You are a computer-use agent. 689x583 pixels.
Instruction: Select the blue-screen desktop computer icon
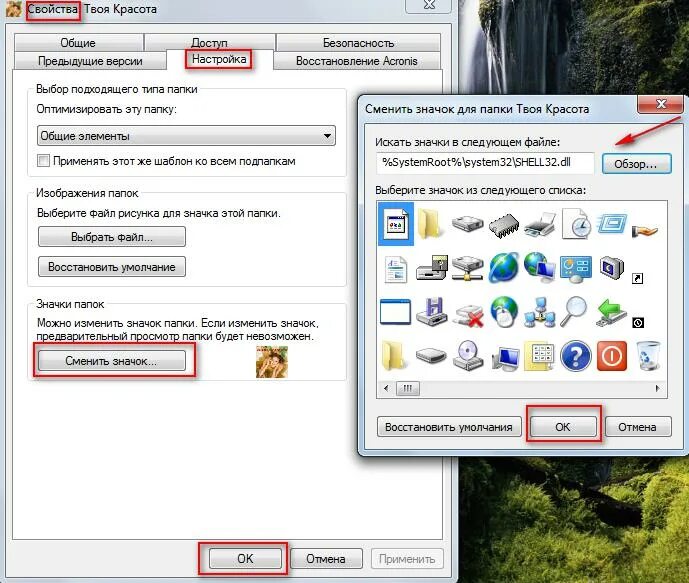coord(505,358)
